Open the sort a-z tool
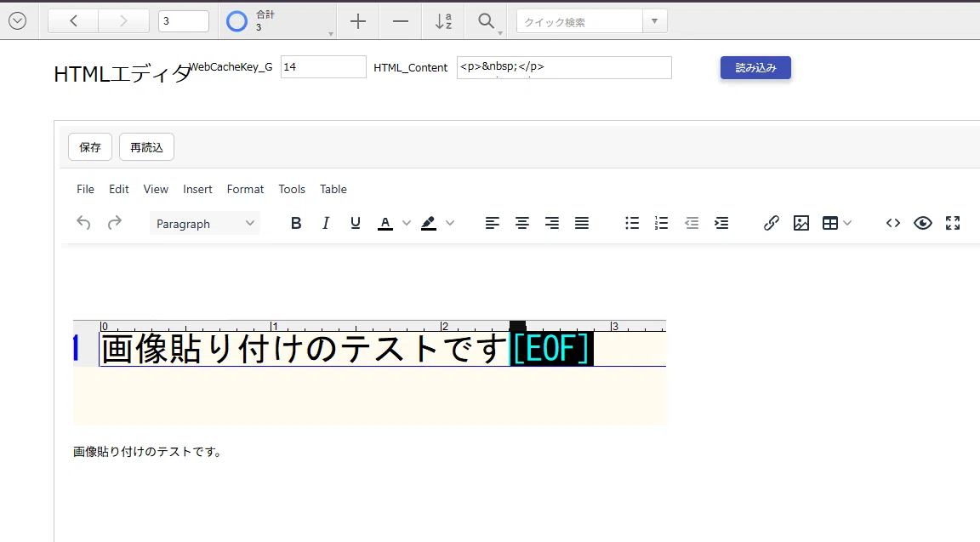The image size is (980, 542). tap(443, 21)
